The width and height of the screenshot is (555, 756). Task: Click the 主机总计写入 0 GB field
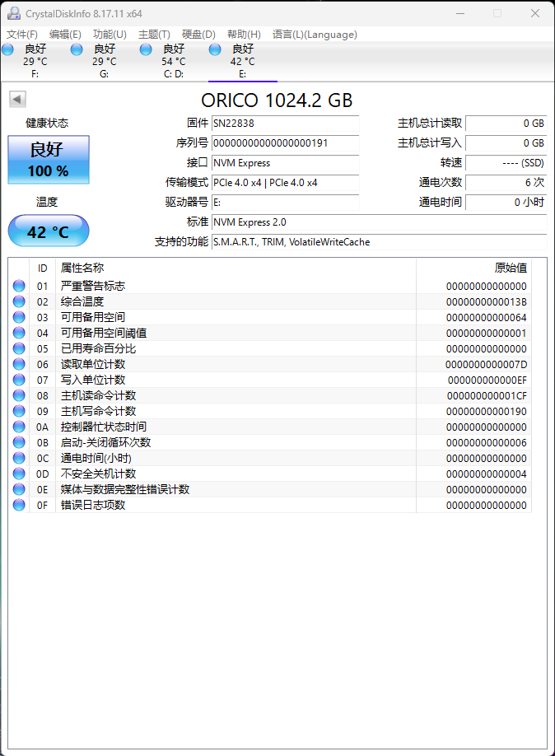click(506, 143)
